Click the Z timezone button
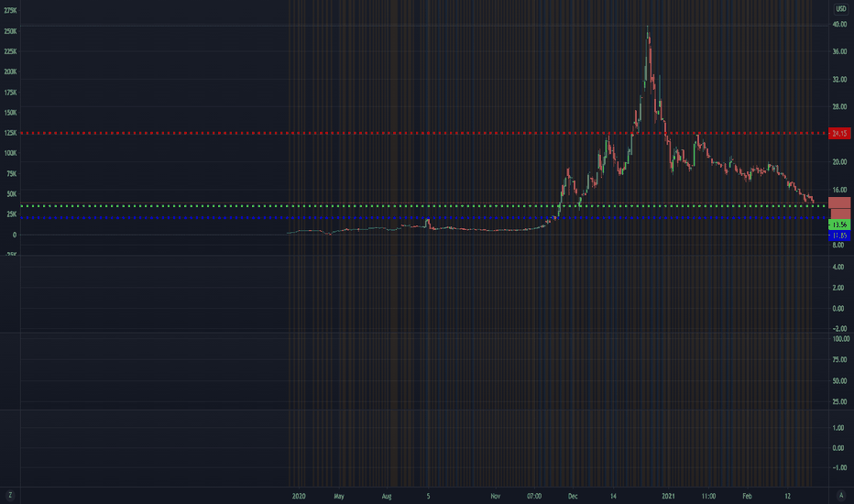 [10, 495]
